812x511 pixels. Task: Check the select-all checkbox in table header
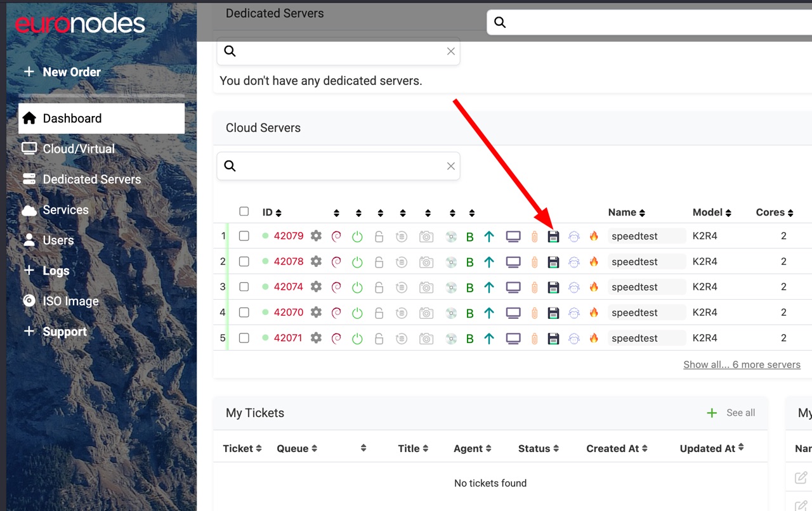[244, 212]
